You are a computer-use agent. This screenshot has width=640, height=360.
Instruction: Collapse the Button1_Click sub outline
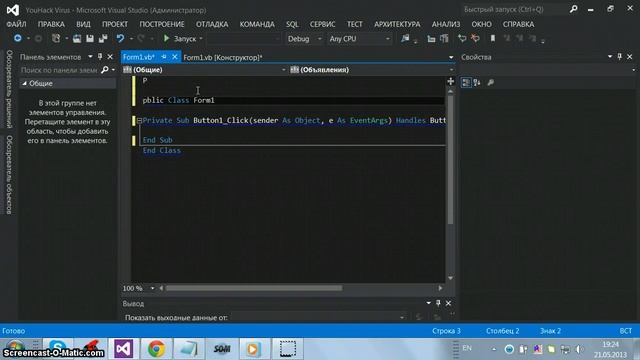coord(139,120)
